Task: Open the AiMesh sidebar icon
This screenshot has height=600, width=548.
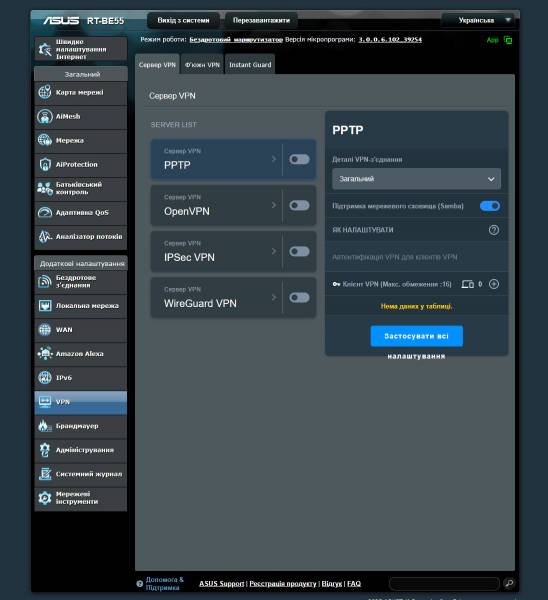Action: [45, 116]
